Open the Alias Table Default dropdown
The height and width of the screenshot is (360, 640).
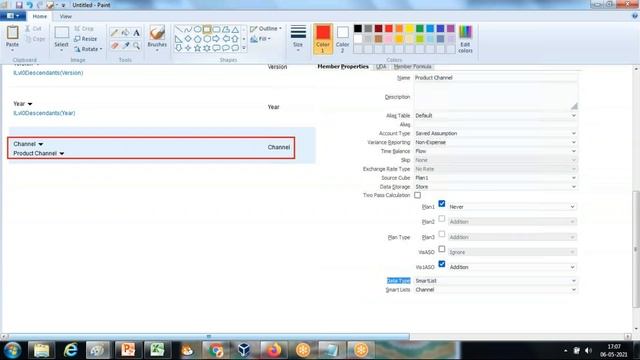pos(496,116)
